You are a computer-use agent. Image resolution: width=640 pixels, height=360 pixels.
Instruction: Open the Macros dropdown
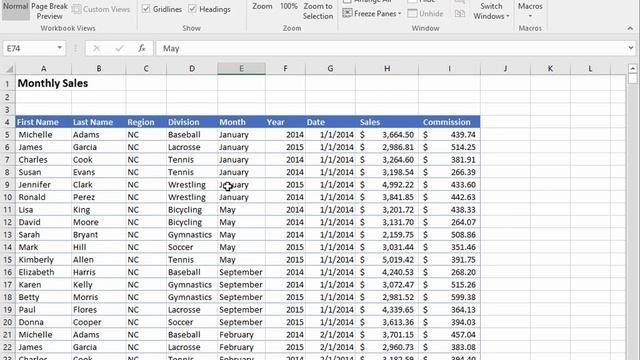(530, 10)
